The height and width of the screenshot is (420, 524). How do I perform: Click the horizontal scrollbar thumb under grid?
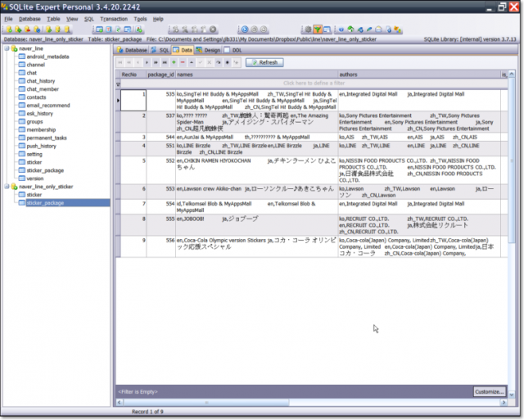pyautogui.click(x=206, y=403)
